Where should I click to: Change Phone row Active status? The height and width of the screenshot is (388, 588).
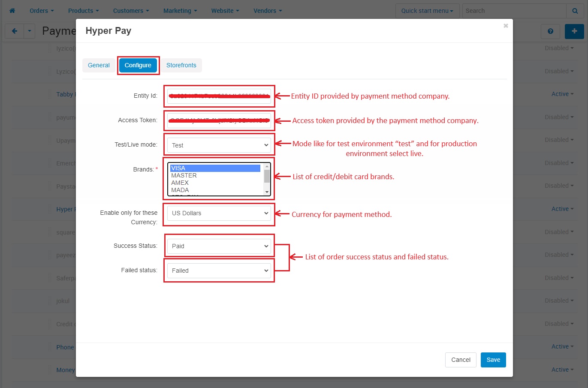click(562, 346)
